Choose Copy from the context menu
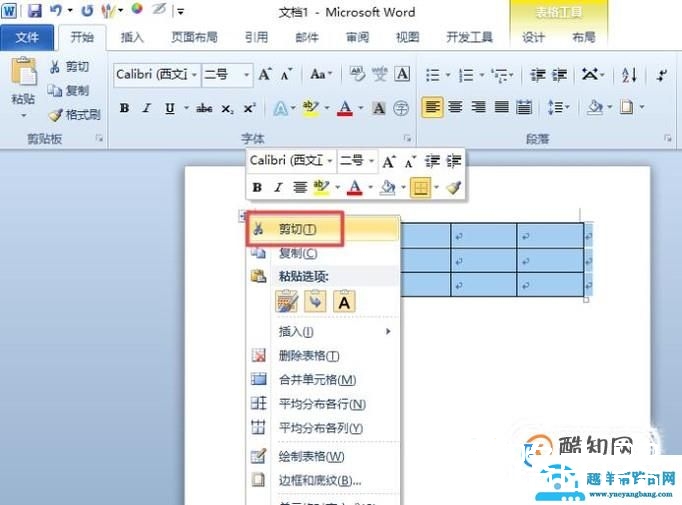Image resolution: width=682 pixels, height=505 pixels. coord(324,253)
